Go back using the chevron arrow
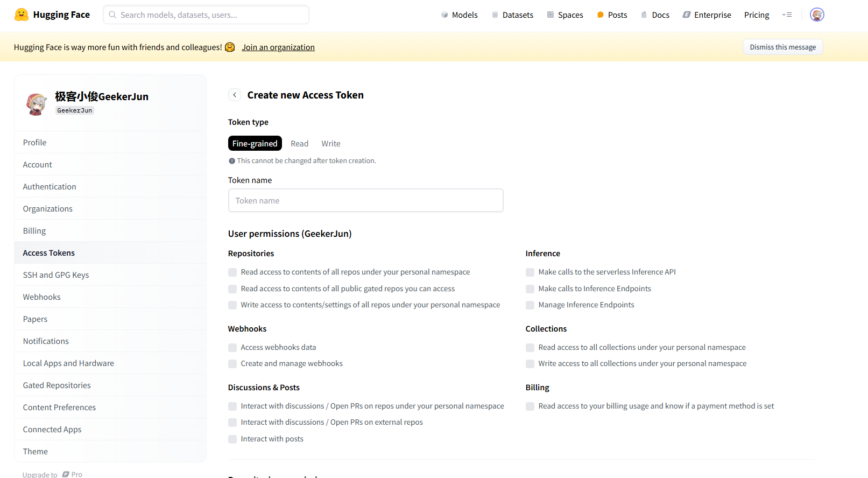This screenshot has height=478, width=868. point(235,95)
